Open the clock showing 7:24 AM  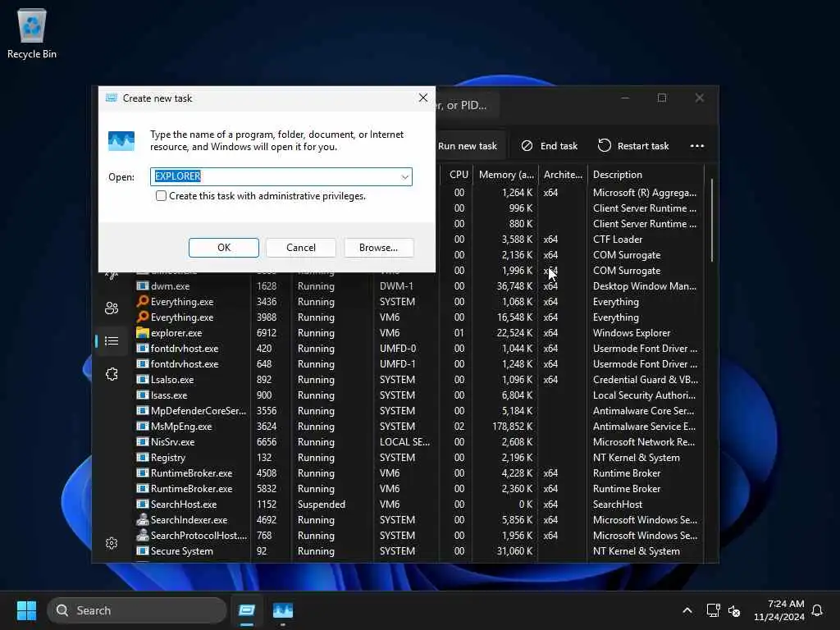pyautogui.click(x=778, y=610)
